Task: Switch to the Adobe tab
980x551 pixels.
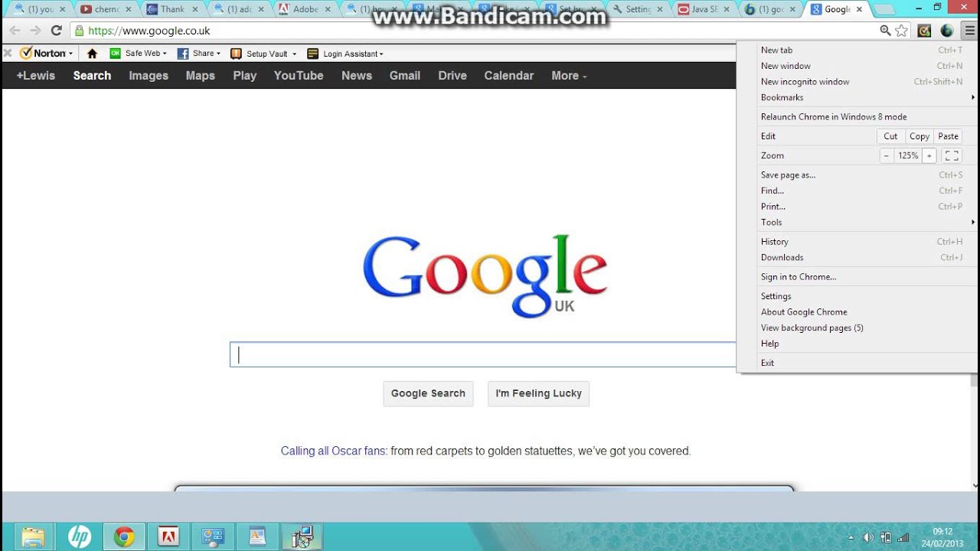Action: tap(305, 9)
